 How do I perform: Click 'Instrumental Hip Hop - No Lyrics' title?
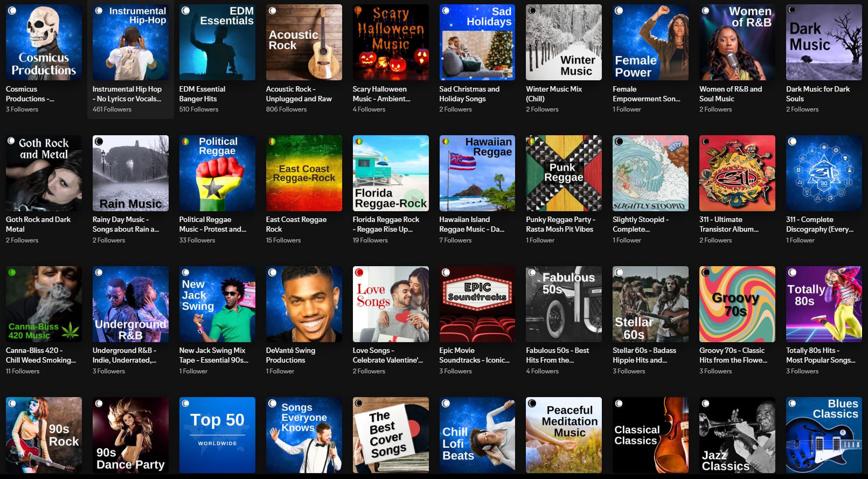pos(127,94)
